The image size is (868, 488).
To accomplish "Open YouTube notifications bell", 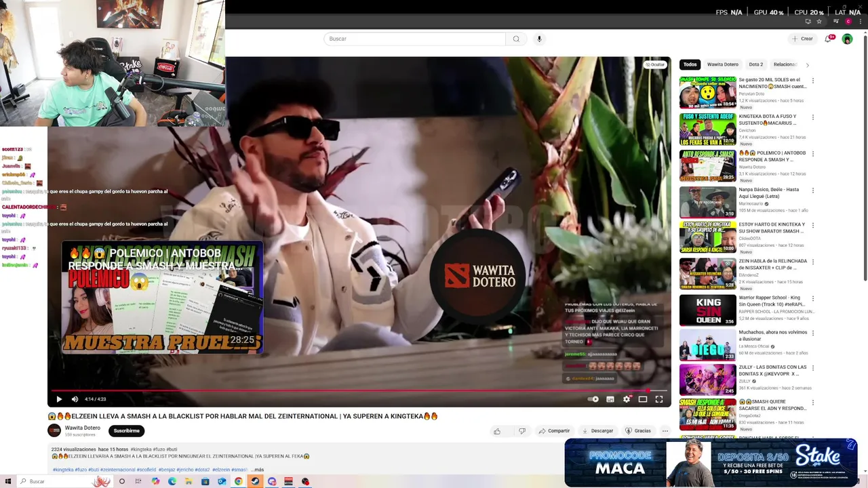I will click(x=828, y=39).
